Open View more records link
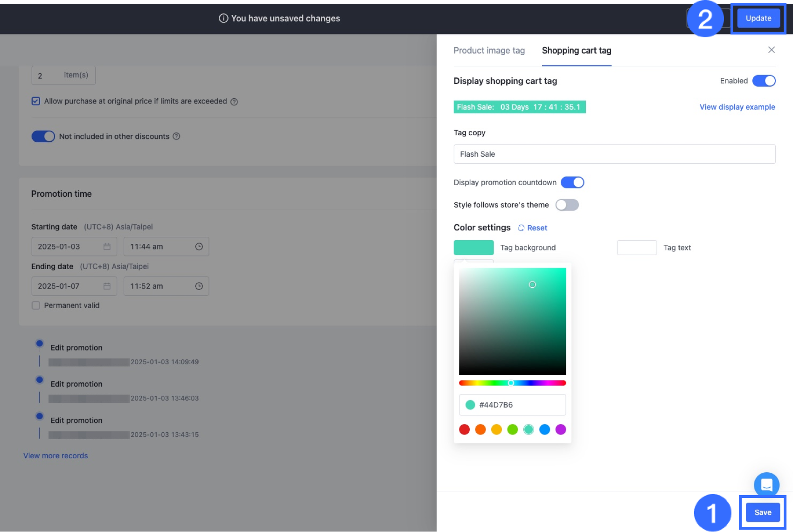 [x=56, y=456]
